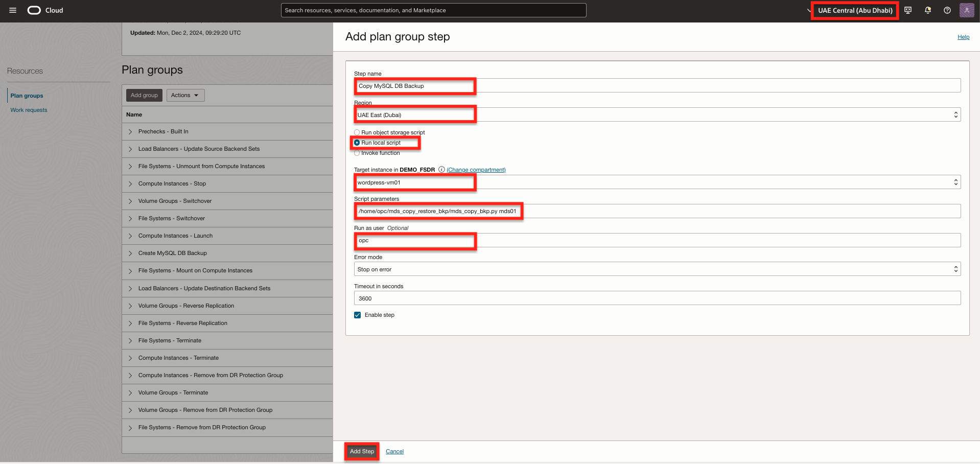Viewport: 980px width, 464px height.
Task: Open the Actions dropdown button
Action: click(x=185, y=95)
